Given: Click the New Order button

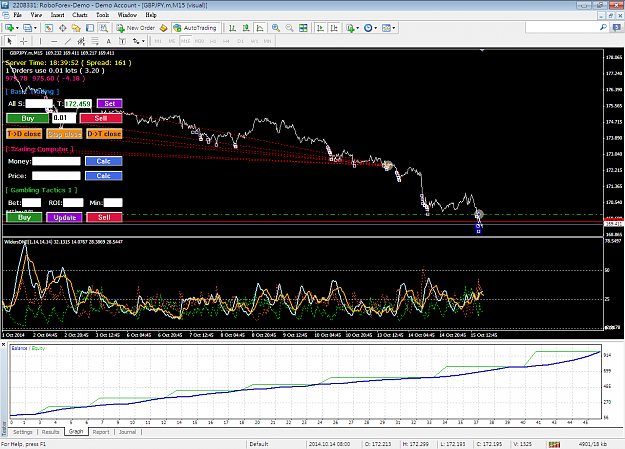Looking at the screenshot, I should [136, 28].
